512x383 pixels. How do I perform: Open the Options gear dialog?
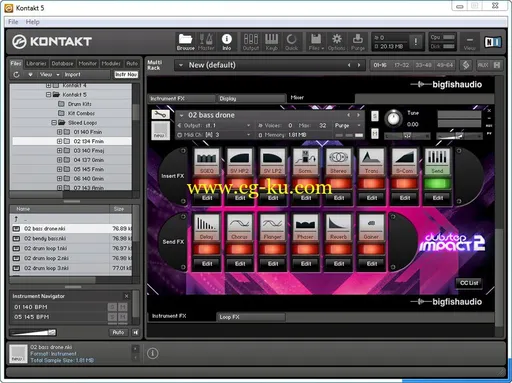[336, 42]
